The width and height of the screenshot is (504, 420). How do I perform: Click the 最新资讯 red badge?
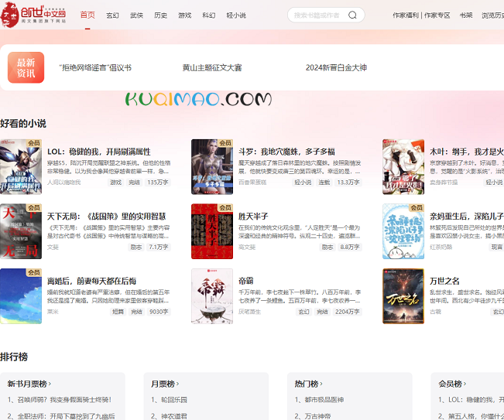tap(26, 67)
